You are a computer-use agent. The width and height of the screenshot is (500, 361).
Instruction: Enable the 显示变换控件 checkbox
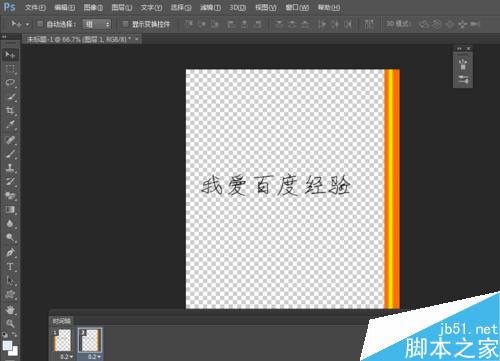[x=125, y=24]
